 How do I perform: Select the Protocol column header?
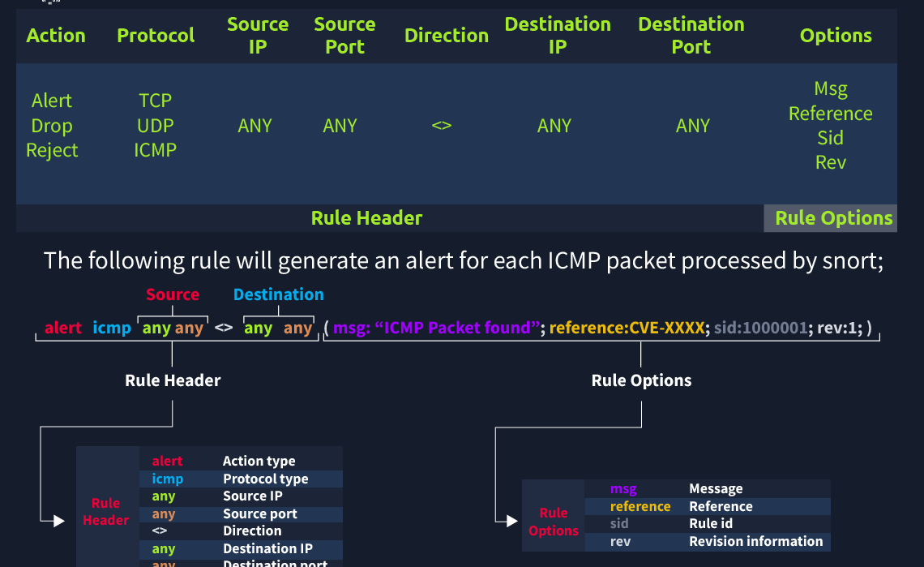pyautogui.click(x=156, y=36)
